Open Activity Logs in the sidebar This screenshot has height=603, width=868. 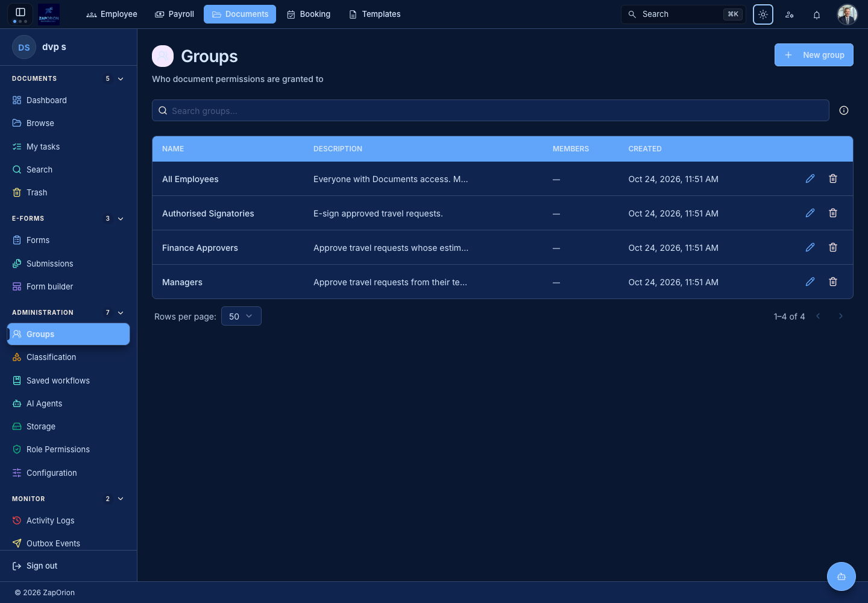68,520
